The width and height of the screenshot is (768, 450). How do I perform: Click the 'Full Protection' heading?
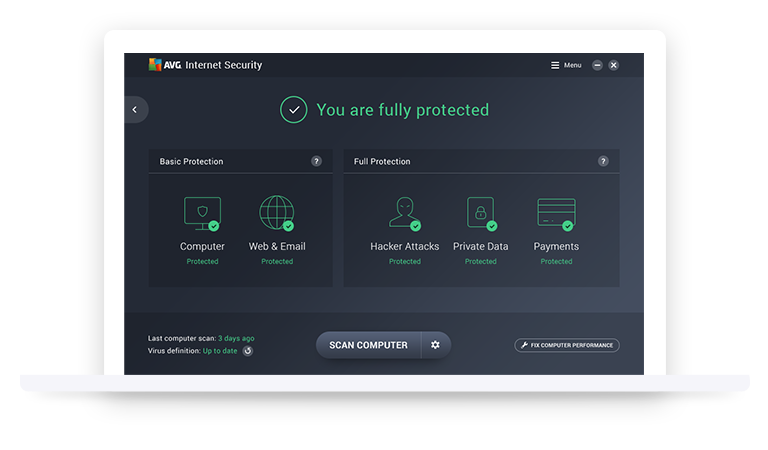382,161
